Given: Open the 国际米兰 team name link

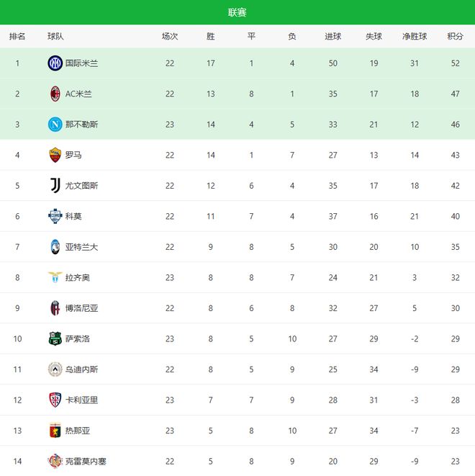Looking at the screenshot, I should coord(81,63).
